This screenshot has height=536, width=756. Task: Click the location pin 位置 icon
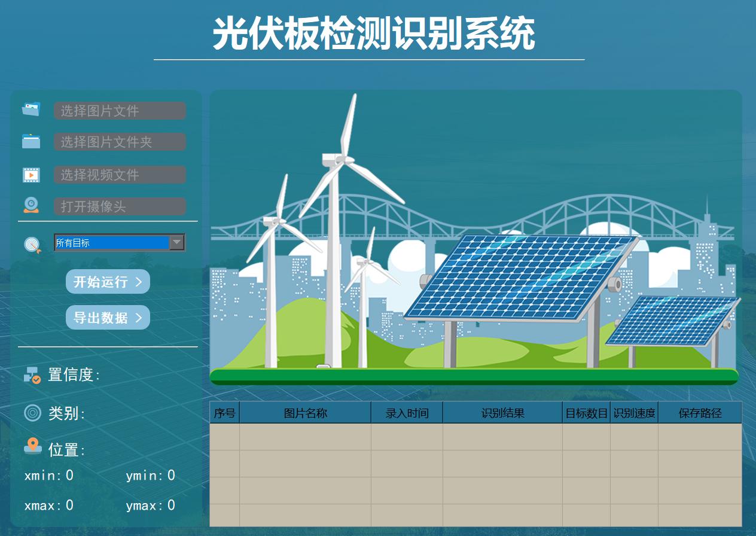pyautogui.click(x=33, y=446)
